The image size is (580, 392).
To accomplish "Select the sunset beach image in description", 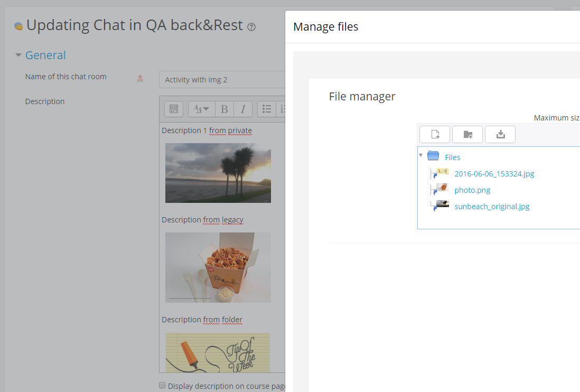I will pos(218,173).
